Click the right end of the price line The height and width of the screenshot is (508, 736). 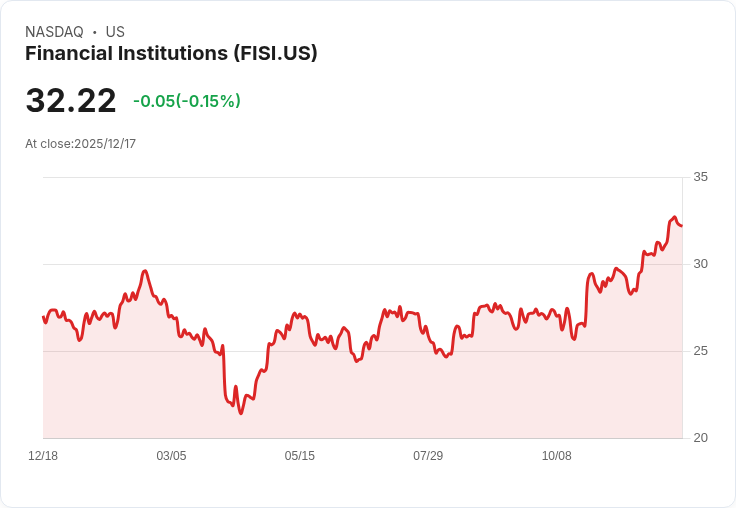click(682, 225)
